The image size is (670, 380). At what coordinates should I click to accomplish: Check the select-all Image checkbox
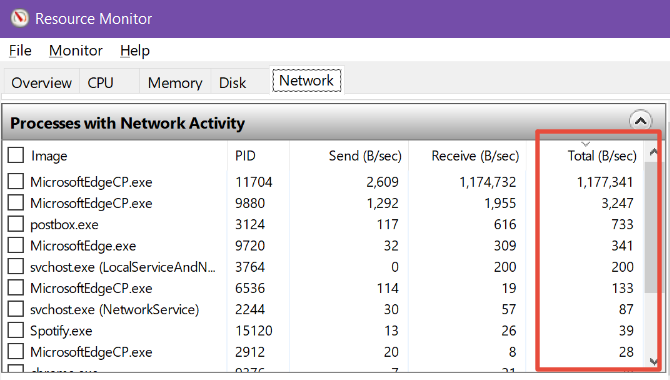coord(16,155)
